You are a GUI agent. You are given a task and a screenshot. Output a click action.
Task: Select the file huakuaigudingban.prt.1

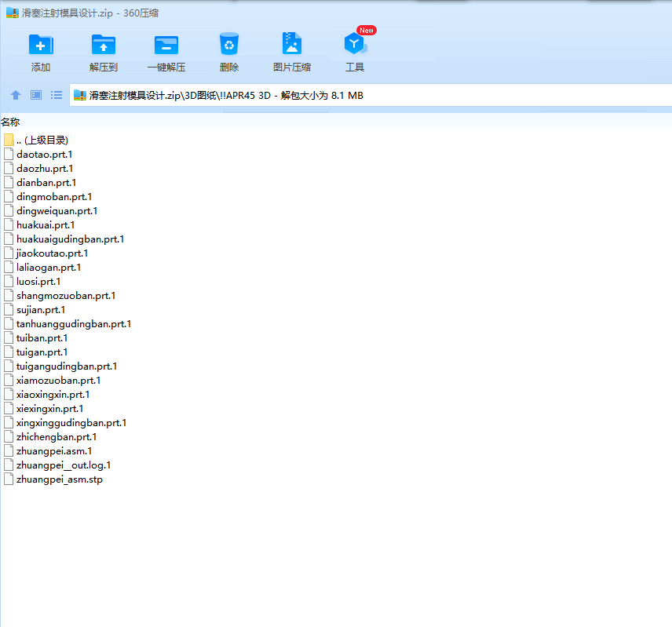point(71,239)
